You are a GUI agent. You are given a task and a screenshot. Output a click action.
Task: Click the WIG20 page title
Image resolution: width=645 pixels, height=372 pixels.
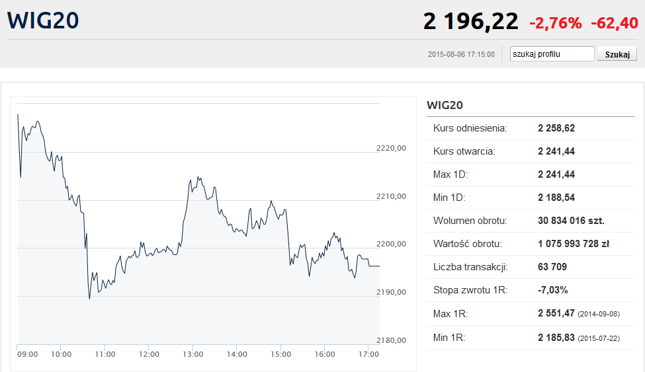(x=43, y=20)
